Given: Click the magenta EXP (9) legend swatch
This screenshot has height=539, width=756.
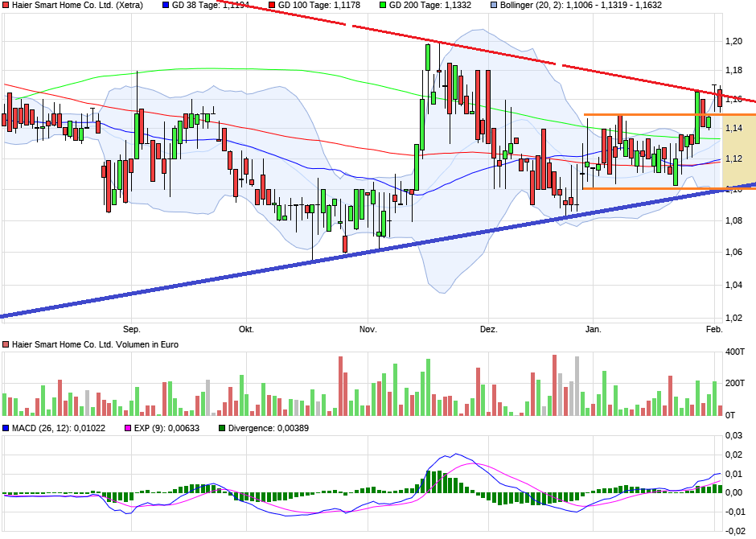Looking at the screenshot, I should (125, 428).
